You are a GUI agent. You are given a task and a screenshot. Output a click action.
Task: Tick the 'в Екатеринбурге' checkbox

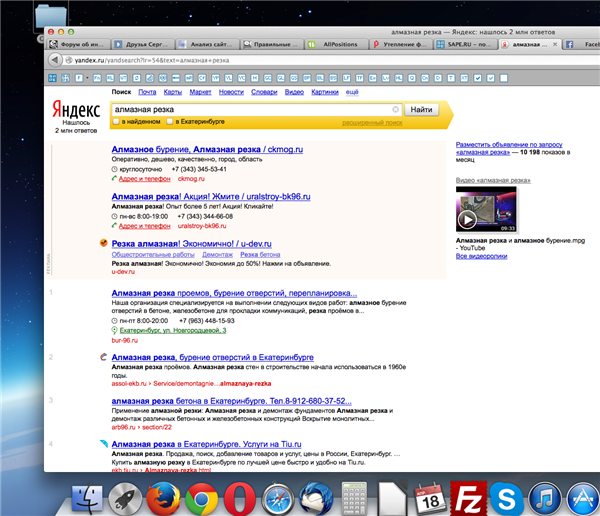[x=170, y=122]
